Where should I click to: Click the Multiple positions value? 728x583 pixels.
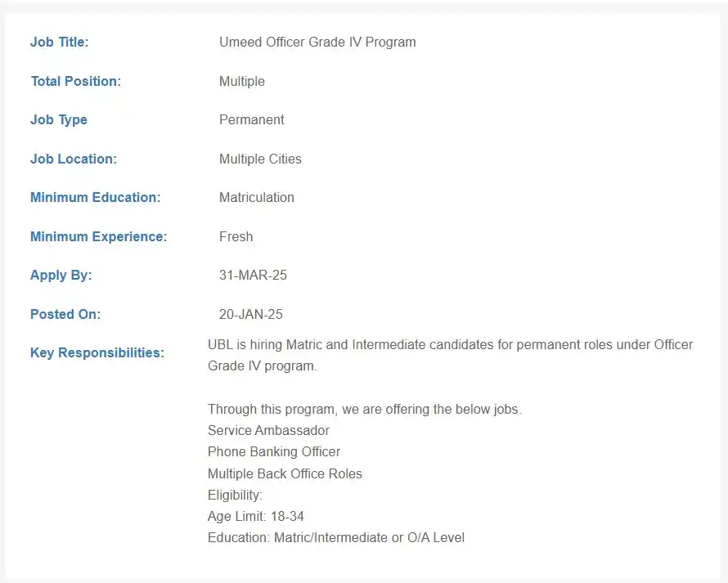point(242,81)
